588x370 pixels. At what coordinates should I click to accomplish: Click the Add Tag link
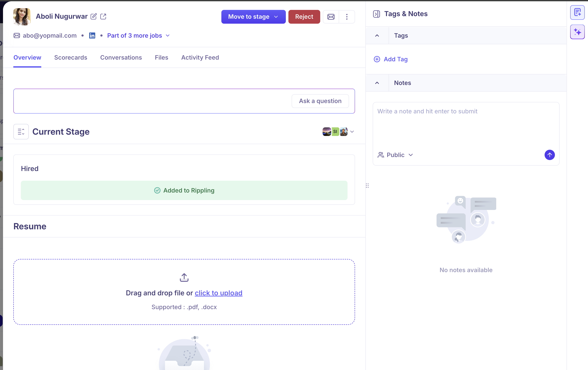click(x=396, y=59)
